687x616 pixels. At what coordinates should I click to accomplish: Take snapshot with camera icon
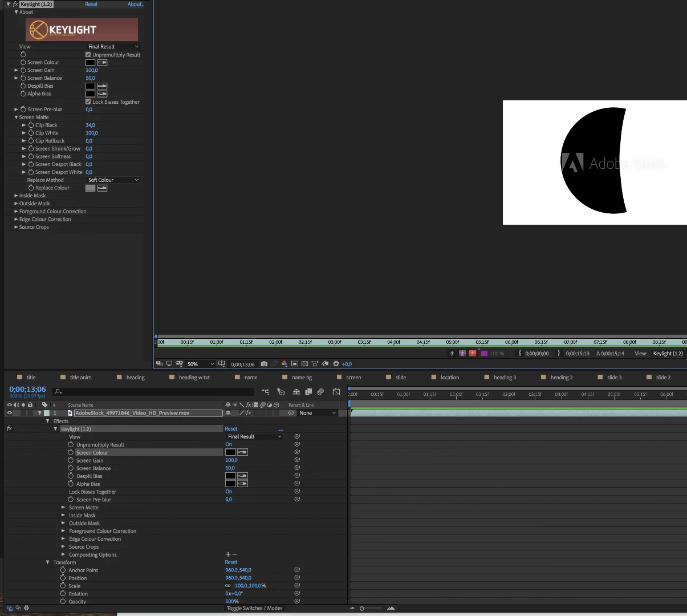[x=264, y=364]
